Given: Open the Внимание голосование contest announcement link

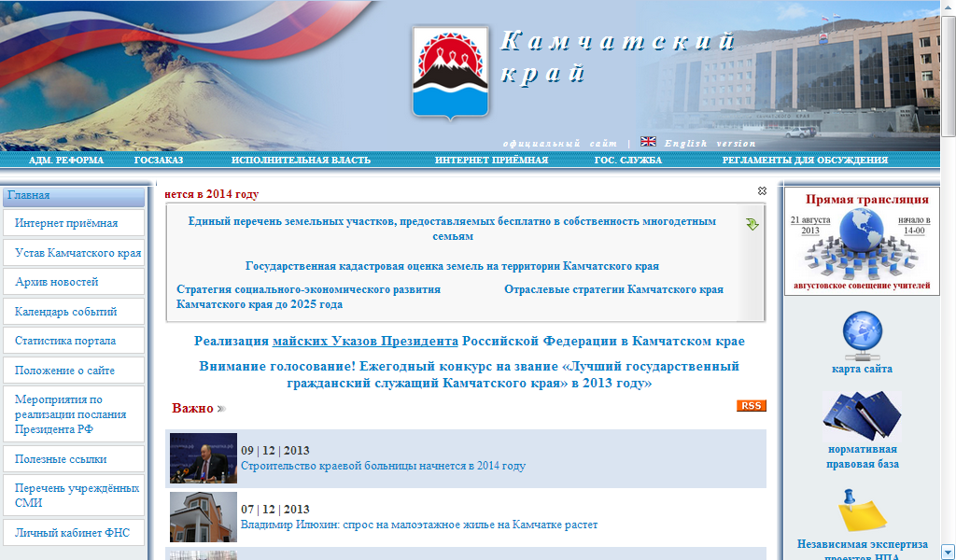Looking at the screenshot, I should coord(469,375).
